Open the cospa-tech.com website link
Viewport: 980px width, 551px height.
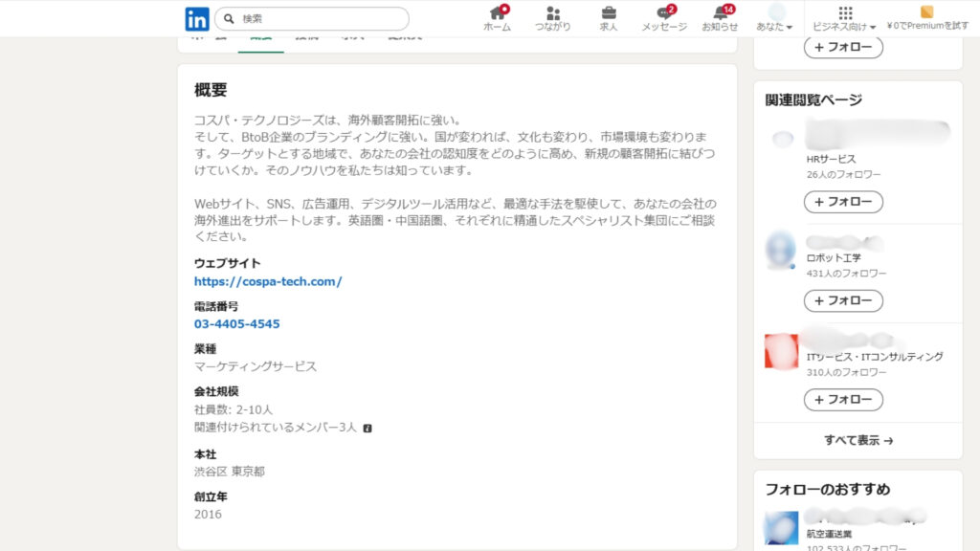pyautogui.click(x=268, y=281)
